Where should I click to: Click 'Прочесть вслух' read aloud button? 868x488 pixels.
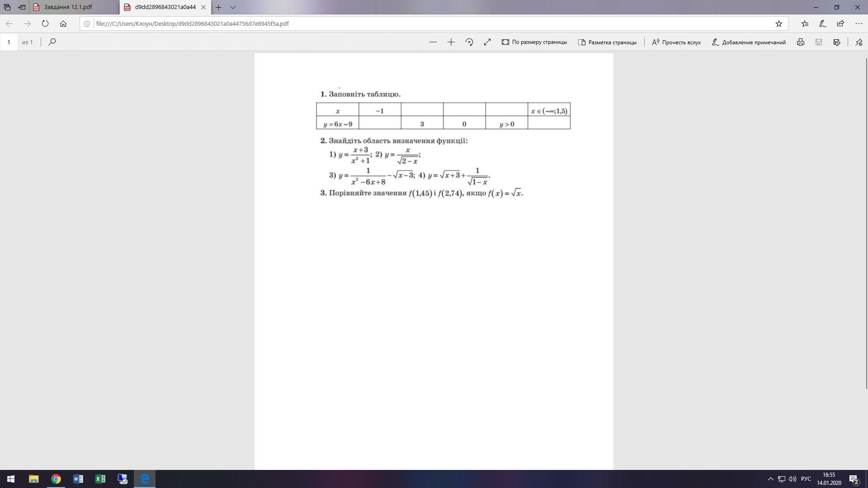point(676,42)
